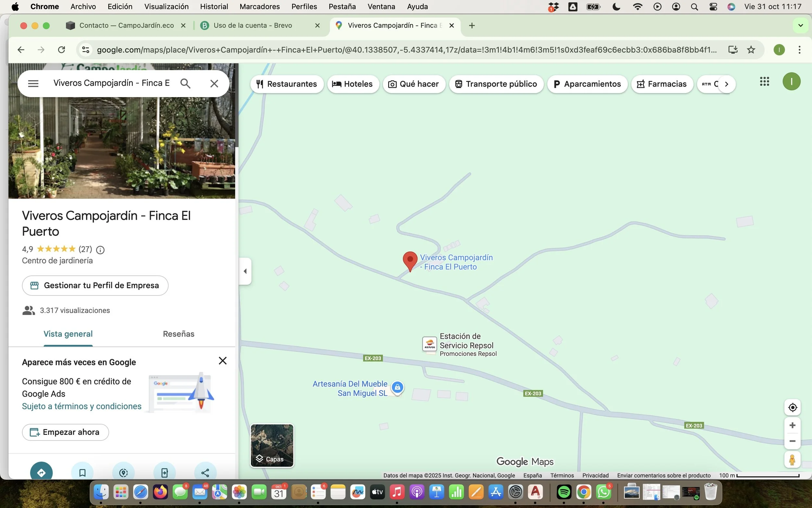Open Google apps grid icon
Viewport: 812px width, 508px height.
coord(764,81)
